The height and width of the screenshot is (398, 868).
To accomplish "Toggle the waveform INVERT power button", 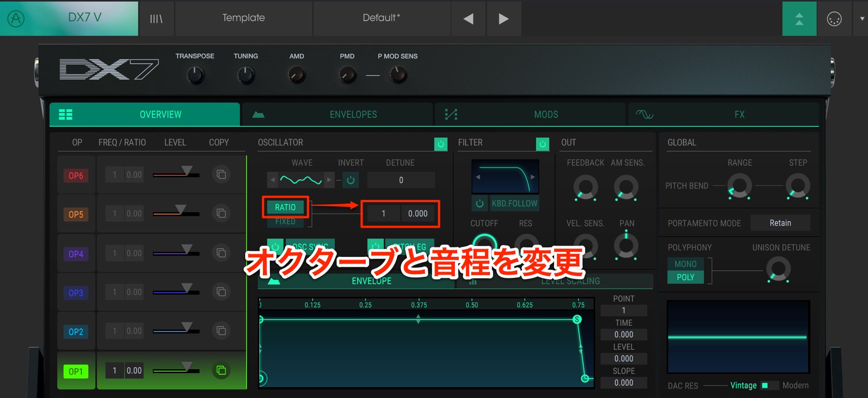I will tap(351, 180).
